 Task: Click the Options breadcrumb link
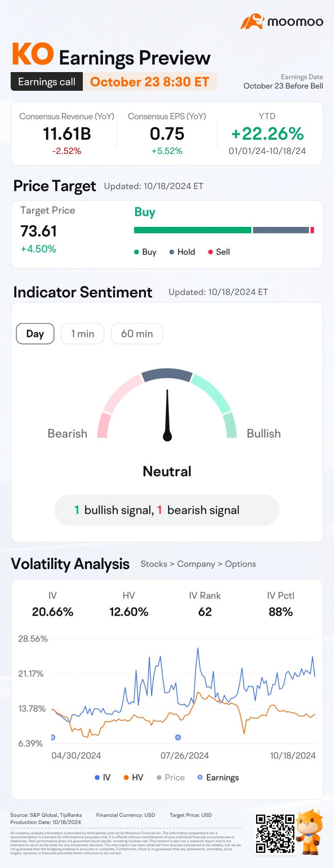[x=240, y=564]
